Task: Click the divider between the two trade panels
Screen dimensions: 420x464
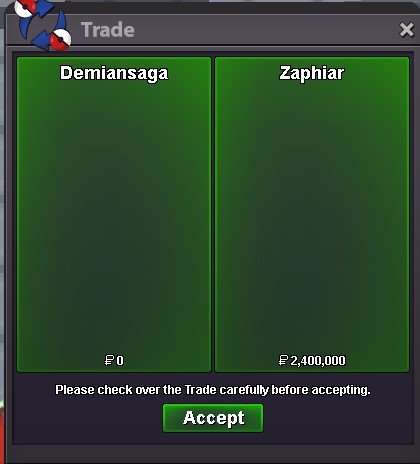Action: pos(213,214)
